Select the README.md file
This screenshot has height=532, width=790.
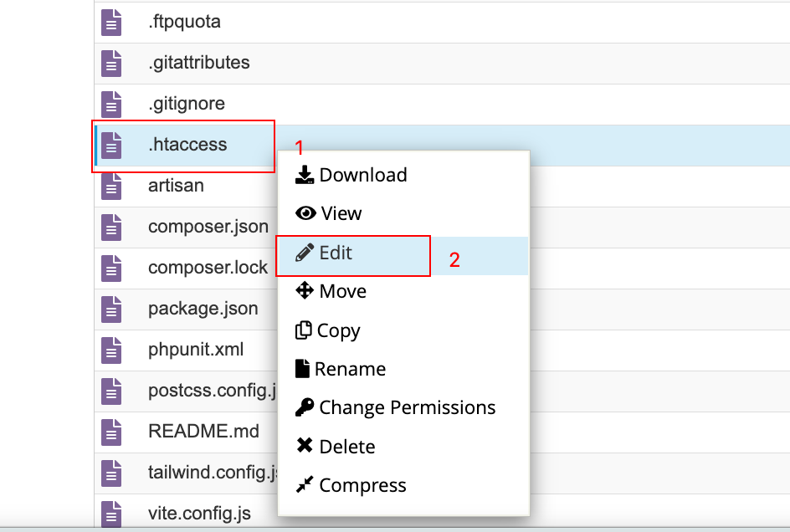click(203, 432)
